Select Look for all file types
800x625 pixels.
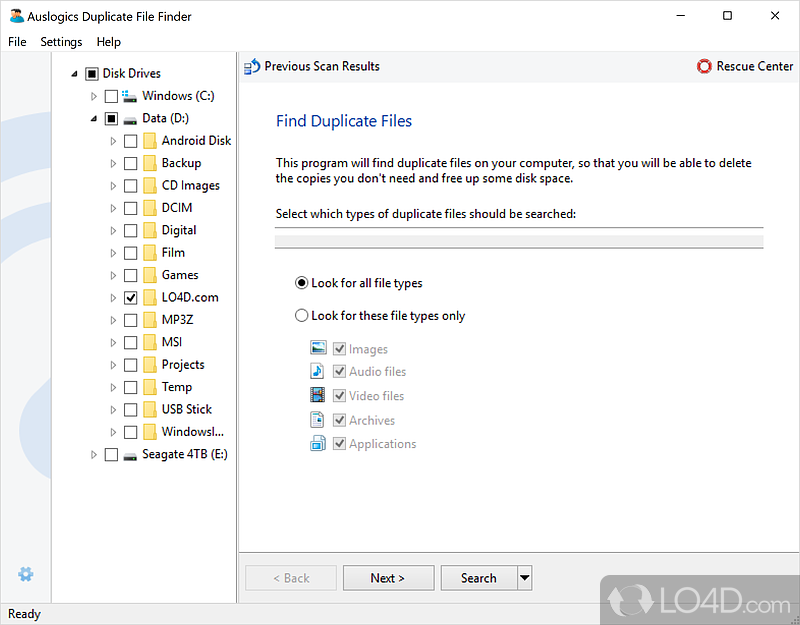point(302,283)
